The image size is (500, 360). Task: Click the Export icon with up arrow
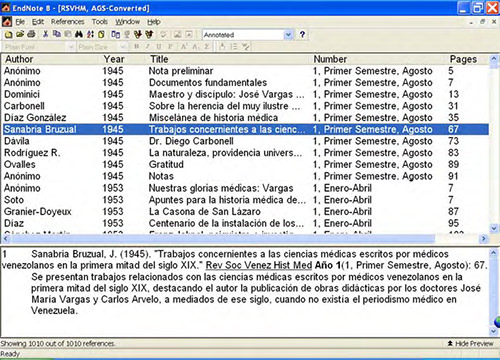coord(149,34)
